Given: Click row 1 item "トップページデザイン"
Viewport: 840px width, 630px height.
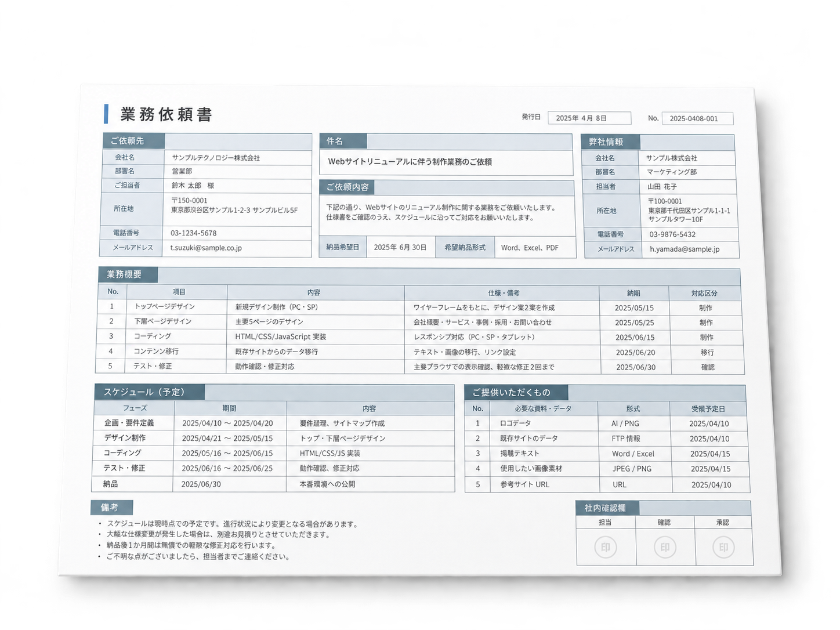Looking at the screenshot, I should tap(165, 306).
